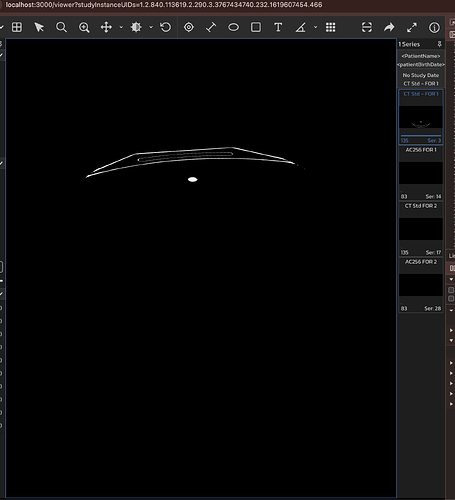Activate the magnifier zoom tool
The image size is (455, 500).
point(61,27)
